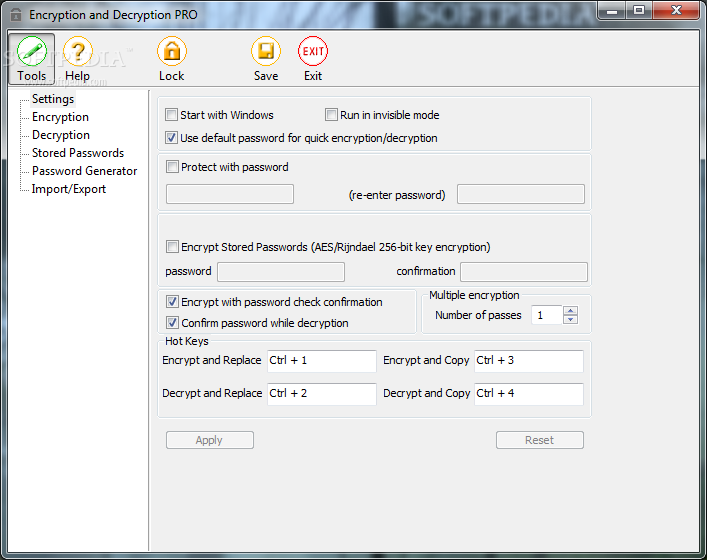Click Decrypt and Replace hotkey field
707x560 pixels.
click(322, 394)
